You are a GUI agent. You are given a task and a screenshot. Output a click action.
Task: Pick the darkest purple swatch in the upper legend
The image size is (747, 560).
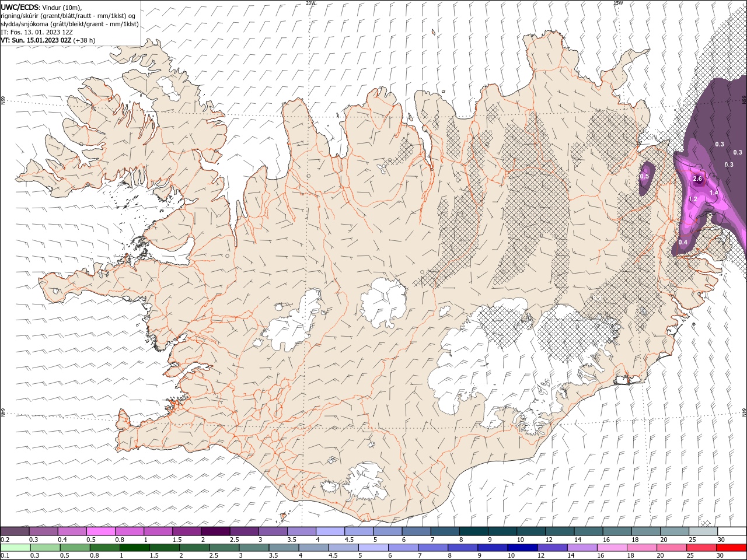pyautogui.click(x=215, y=531)
